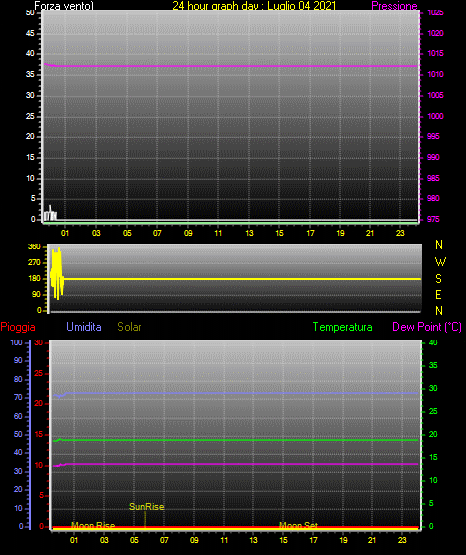Click the "Forza vento)" axis label
This screenshot has width=466, height=555.
coord(64,6)
